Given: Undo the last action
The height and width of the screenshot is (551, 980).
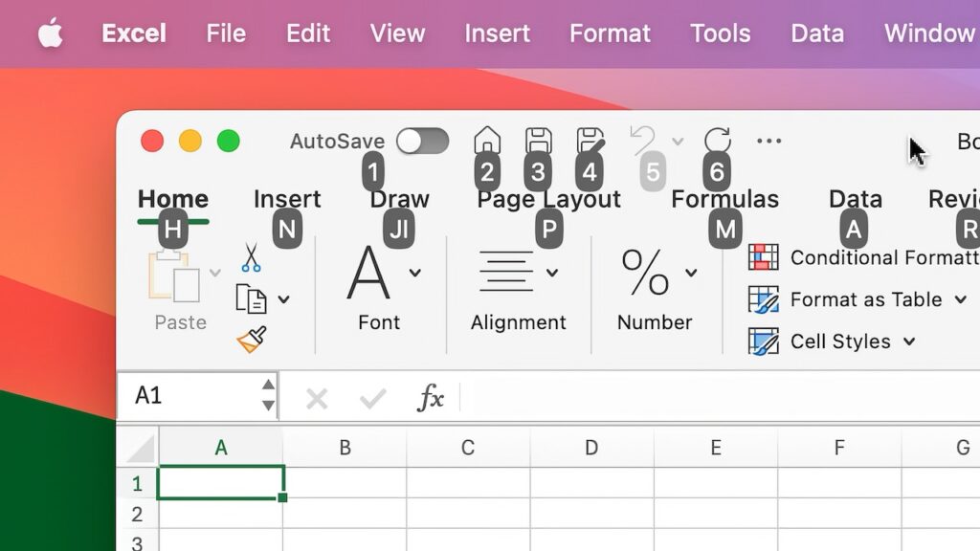Looking at the screenshot, I should click(x=641, y=140).
